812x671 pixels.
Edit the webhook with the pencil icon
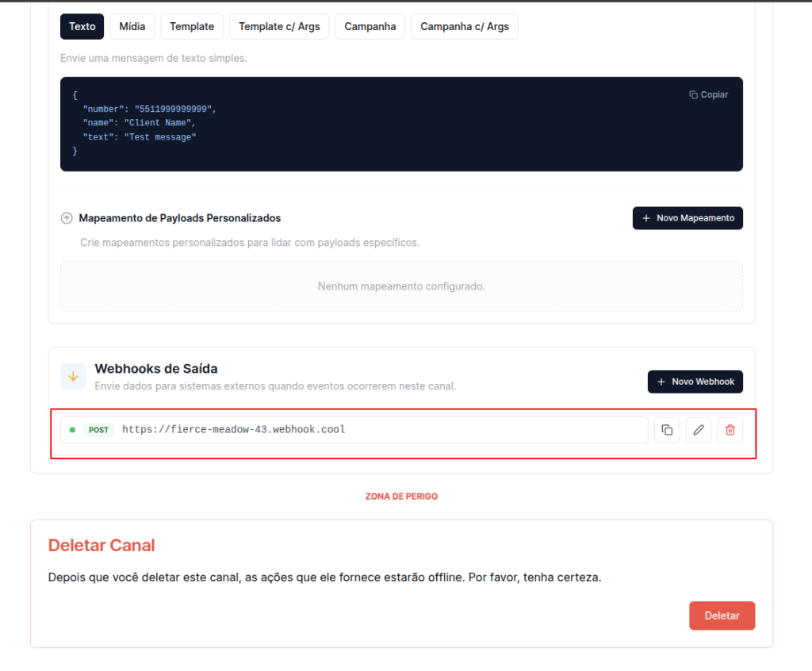[x=699, y=430]
